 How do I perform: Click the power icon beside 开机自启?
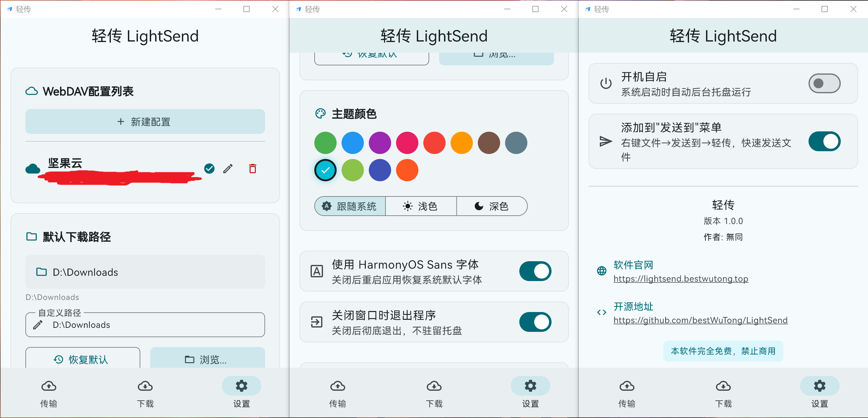606,83
